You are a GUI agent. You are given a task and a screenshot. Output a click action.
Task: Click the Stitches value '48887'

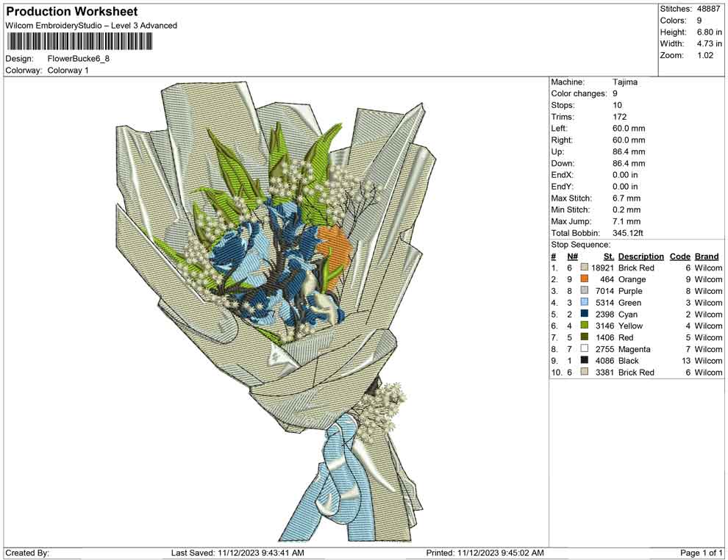click(x=707, y=9)
